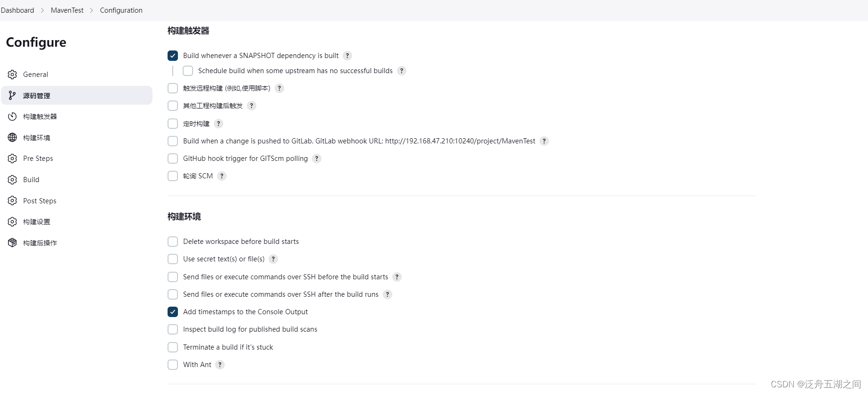Open MavenTest breadcrumb link

pos(67,10)
